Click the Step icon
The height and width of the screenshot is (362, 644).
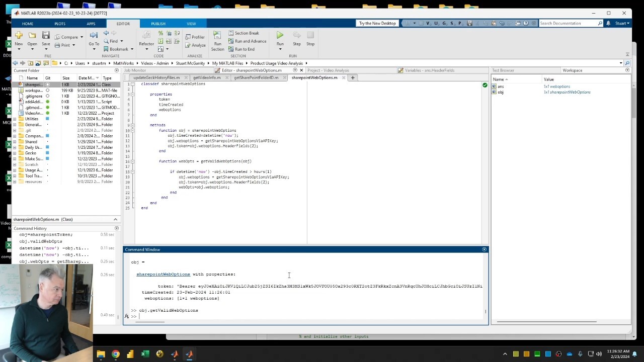click(297, 35)
